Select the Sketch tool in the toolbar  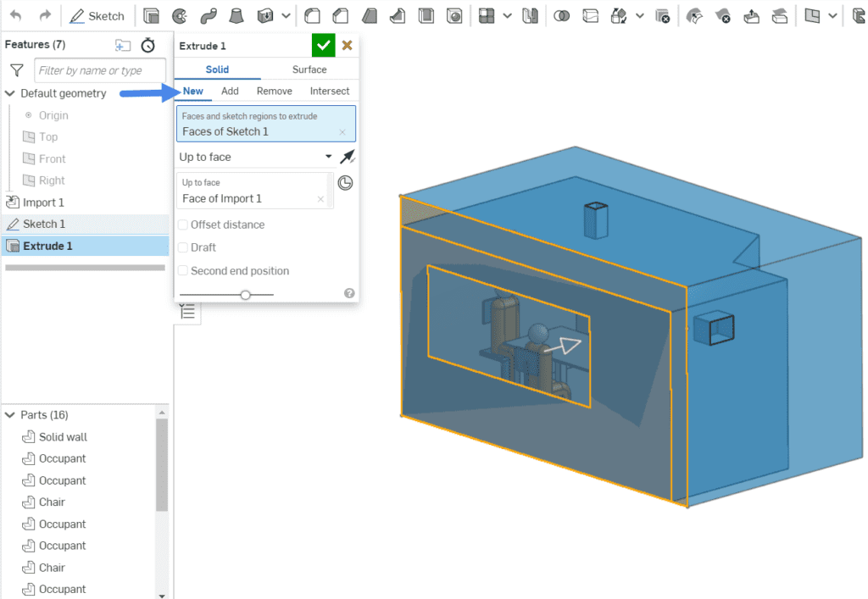(97, 15)
